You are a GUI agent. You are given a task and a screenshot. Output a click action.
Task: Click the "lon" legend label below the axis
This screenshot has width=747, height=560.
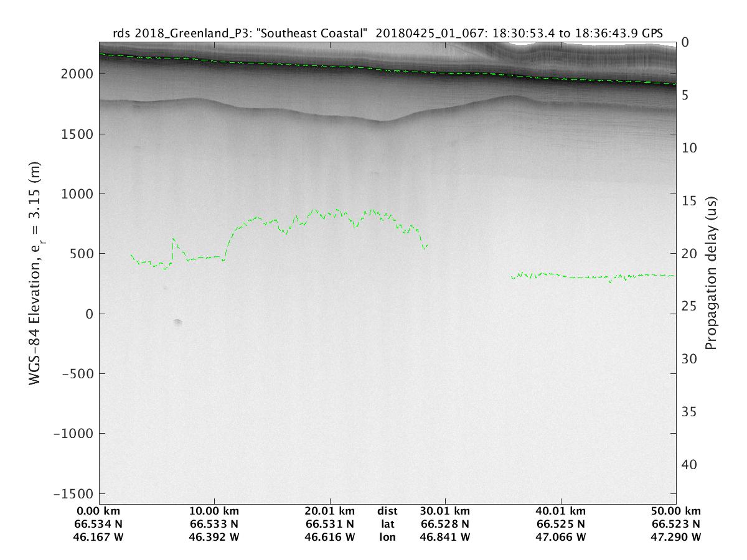(387, 536)
